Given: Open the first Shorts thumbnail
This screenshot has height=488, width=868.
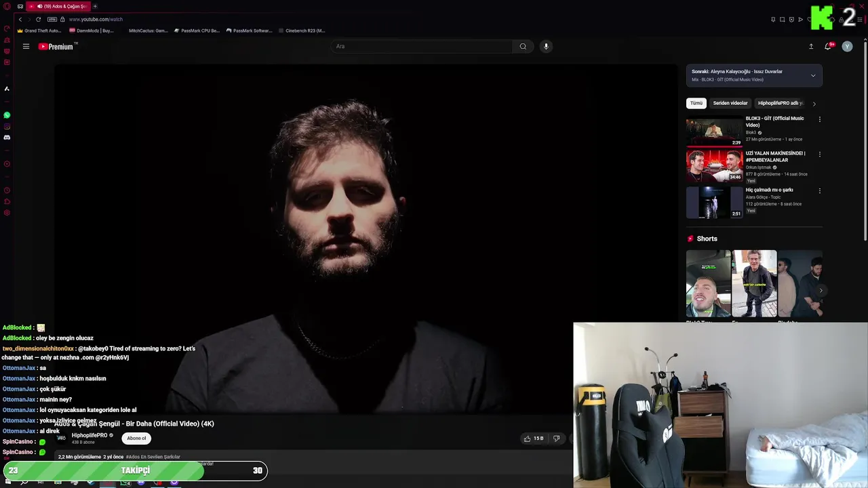Looking at the screenshot, I should pyautogui.click(x=709, y=283).
